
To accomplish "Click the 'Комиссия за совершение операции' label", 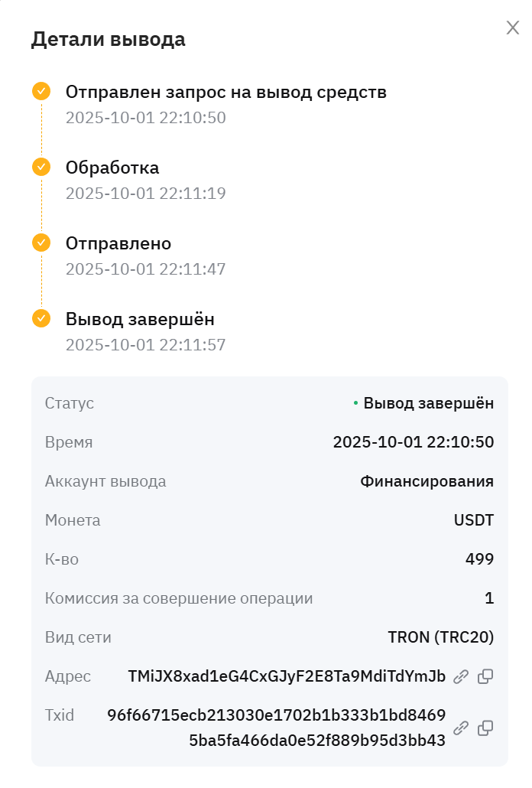I will point(179,598).
